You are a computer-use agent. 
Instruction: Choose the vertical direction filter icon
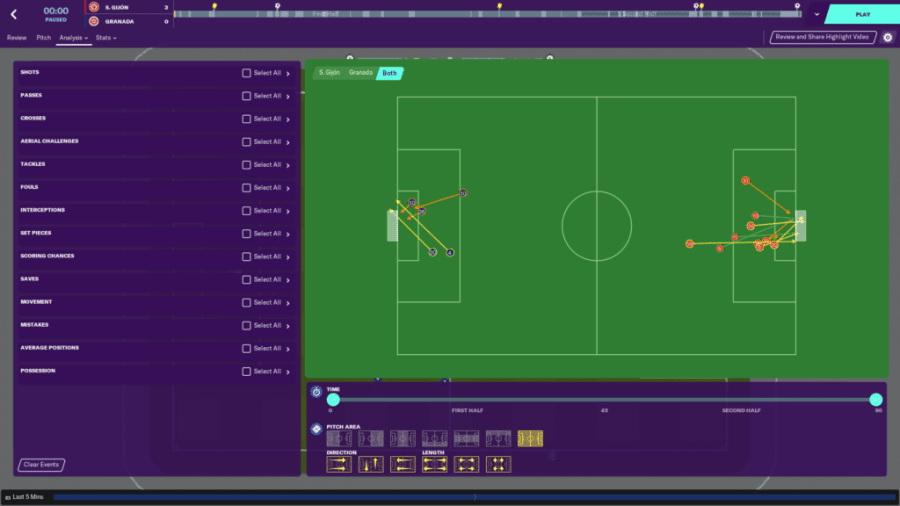coord(371,464)
